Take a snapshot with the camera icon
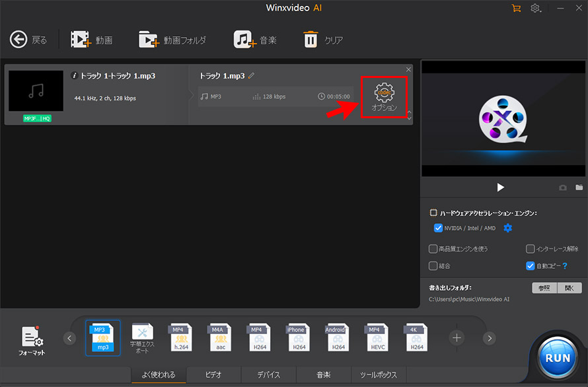The image size is (588, 387). 563,188
